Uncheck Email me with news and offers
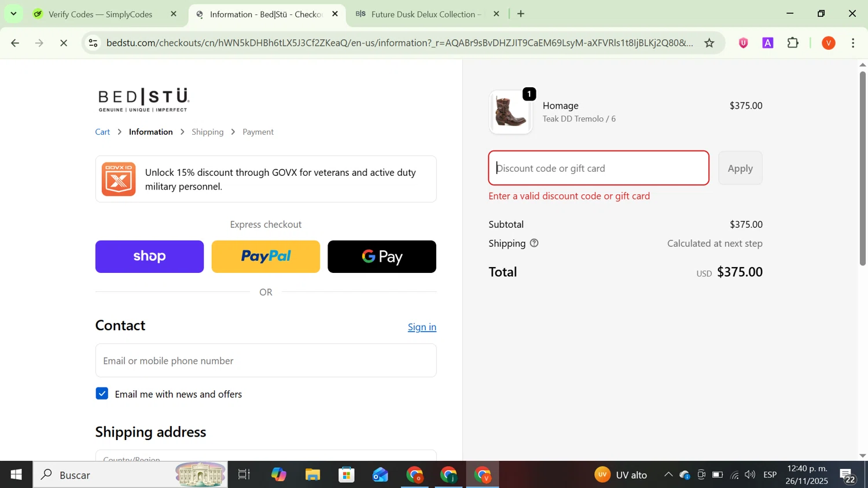This screenshot has height=488, width=868. [x=102, y=394]
